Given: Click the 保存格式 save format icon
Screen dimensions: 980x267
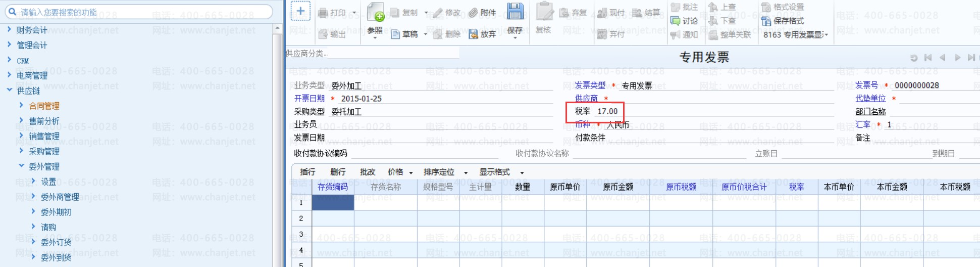Looking at the screenshot, I should [766, 21].
